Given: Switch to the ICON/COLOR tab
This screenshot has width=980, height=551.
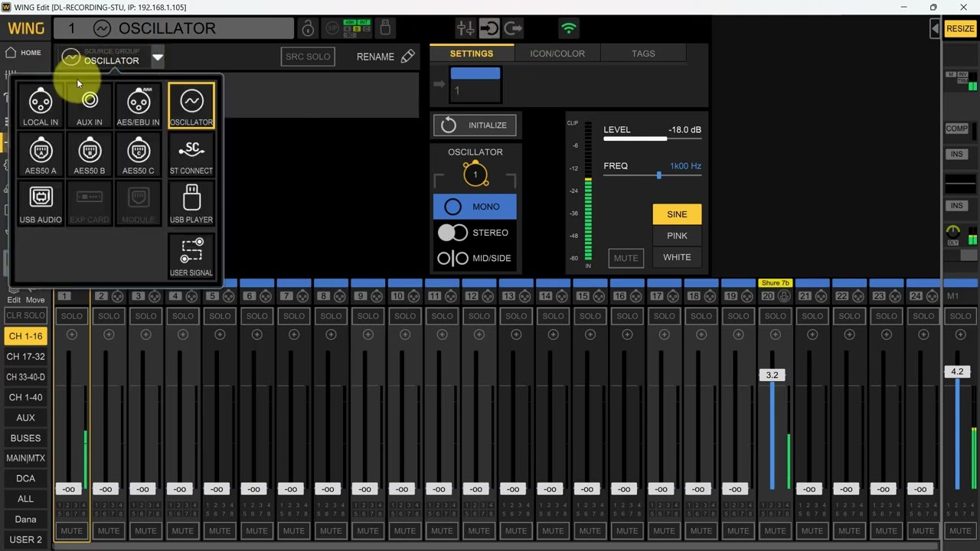Looking at the screenshot, I should tap(557, 54).
